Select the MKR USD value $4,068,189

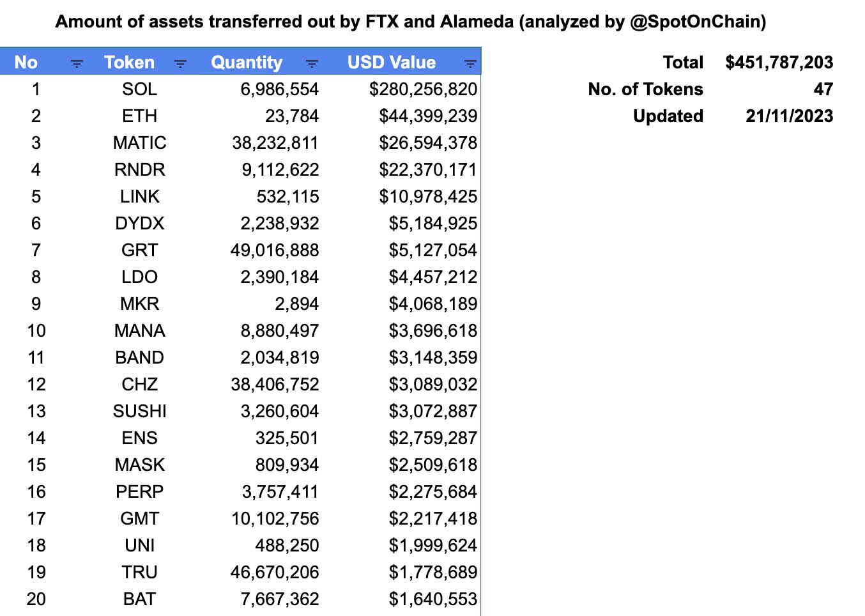tap(433, 304)
